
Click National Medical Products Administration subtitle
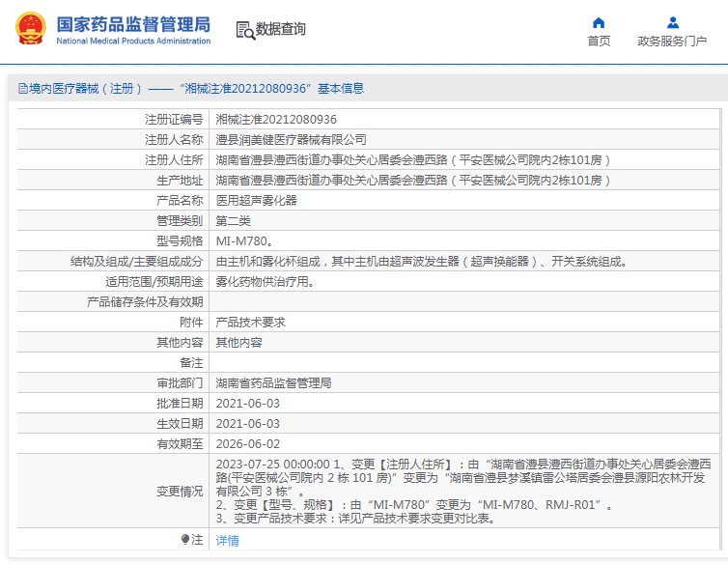[x=133, y=41]
